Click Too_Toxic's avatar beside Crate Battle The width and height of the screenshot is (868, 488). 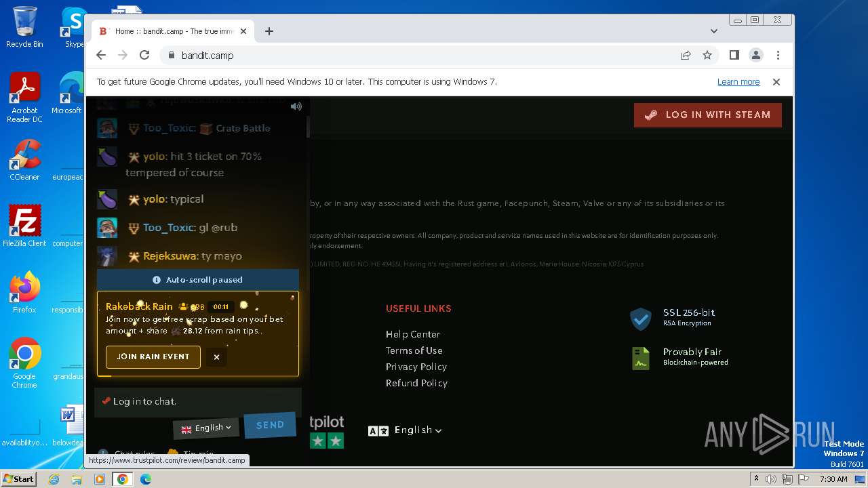click(107, 128)
